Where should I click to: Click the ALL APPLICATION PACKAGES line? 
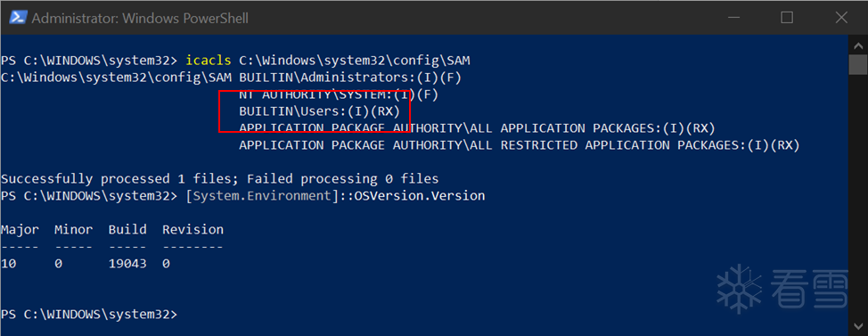477,128
